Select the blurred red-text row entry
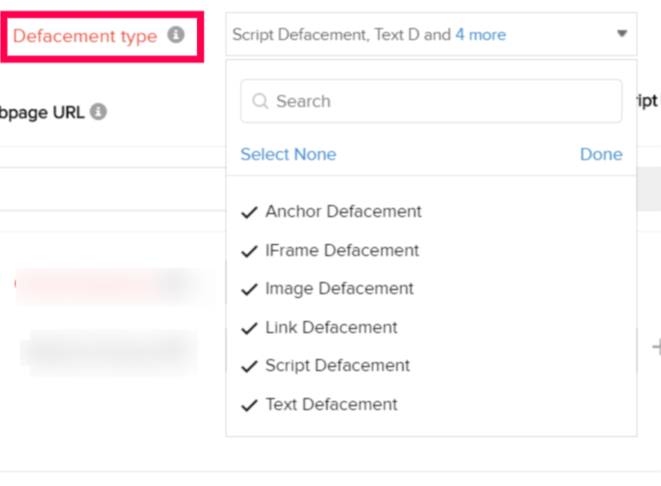This screenshot has height=486, width=661. tap(110, 284)
